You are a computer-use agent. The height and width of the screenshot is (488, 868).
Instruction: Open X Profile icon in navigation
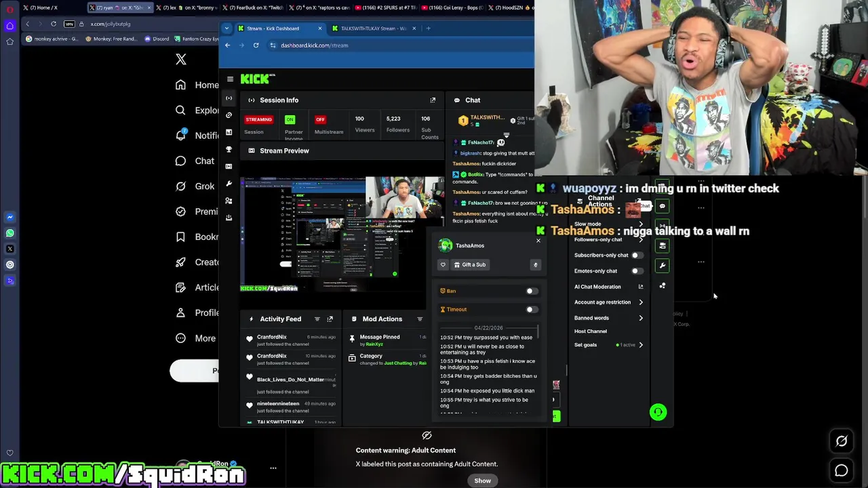click(180, 312)
